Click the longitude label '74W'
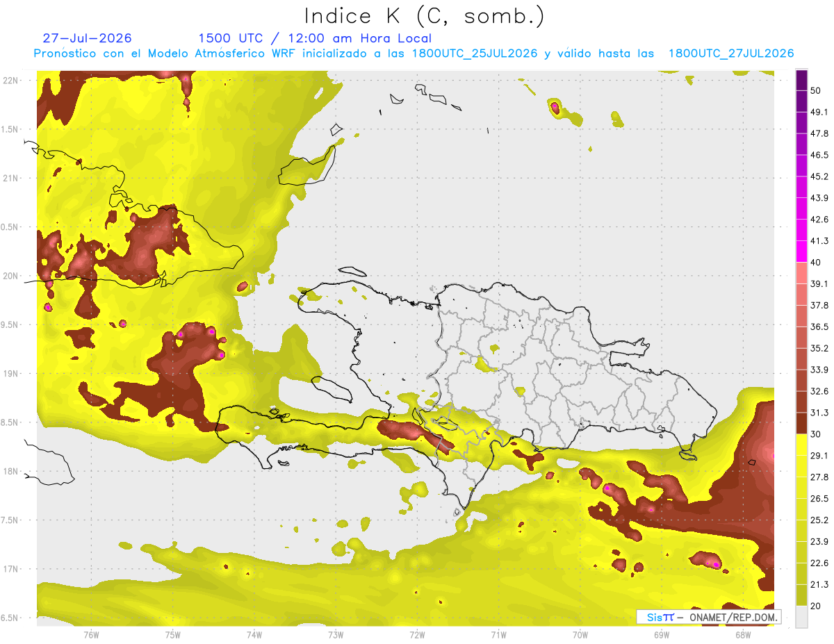This screenshot has height=644, width=834. coord(254,634)
